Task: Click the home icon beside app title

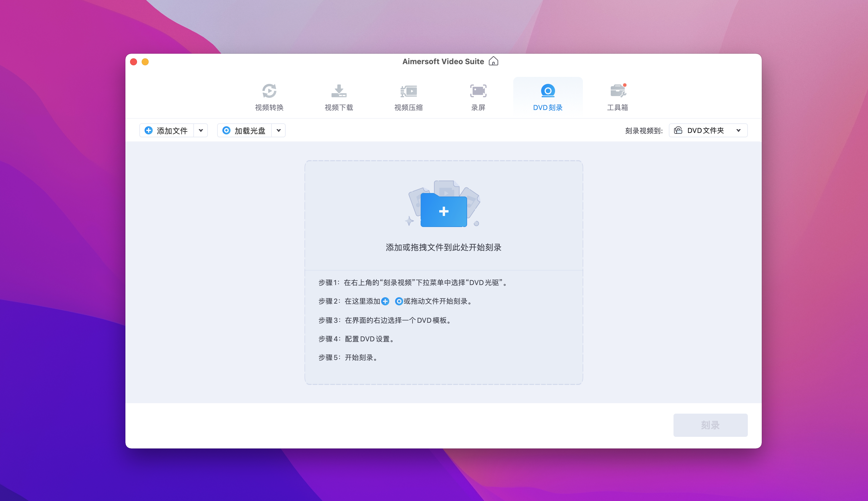Action: click(493, 61)
